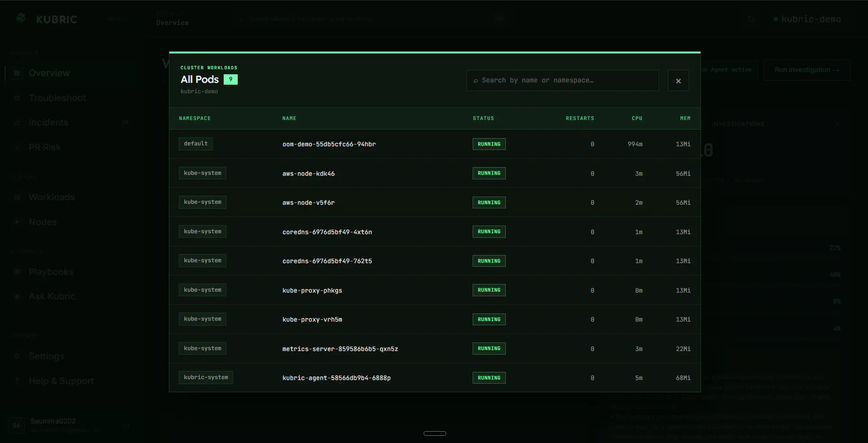
Task: Open pod metrics-server-859586b6b5-qxn5z
Action: point(340,349)
